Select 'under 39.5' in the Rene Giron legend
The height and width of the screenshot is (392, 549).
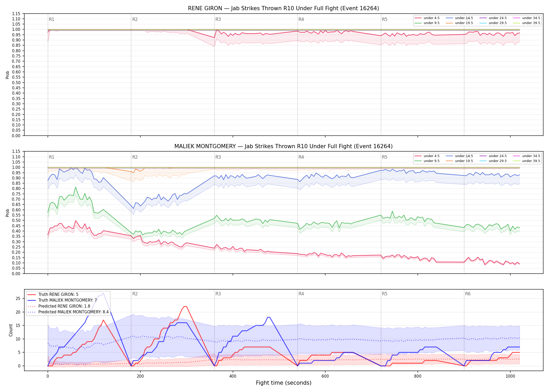point(527,23)
